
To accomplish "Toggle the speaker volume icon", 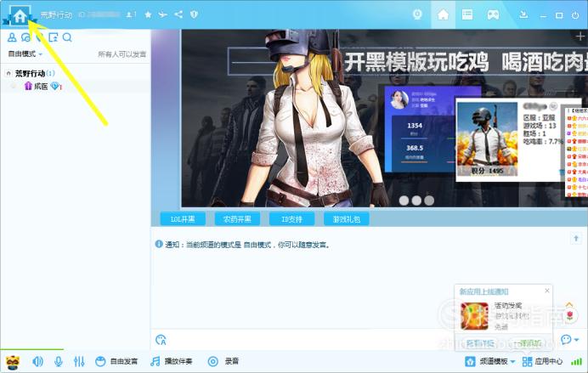I will point(38,361).
